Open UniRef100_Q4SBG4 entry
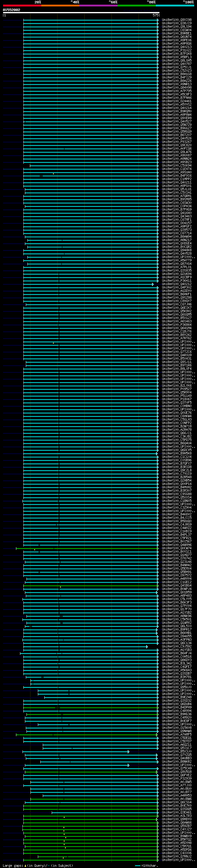 tap(177, 585)
